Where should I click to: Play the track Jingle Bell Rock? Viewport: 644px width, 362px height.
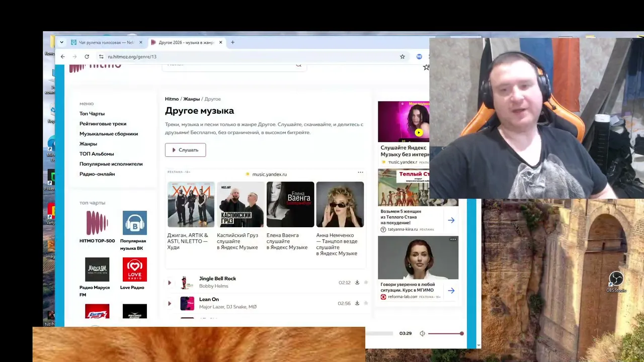point(170,283)
